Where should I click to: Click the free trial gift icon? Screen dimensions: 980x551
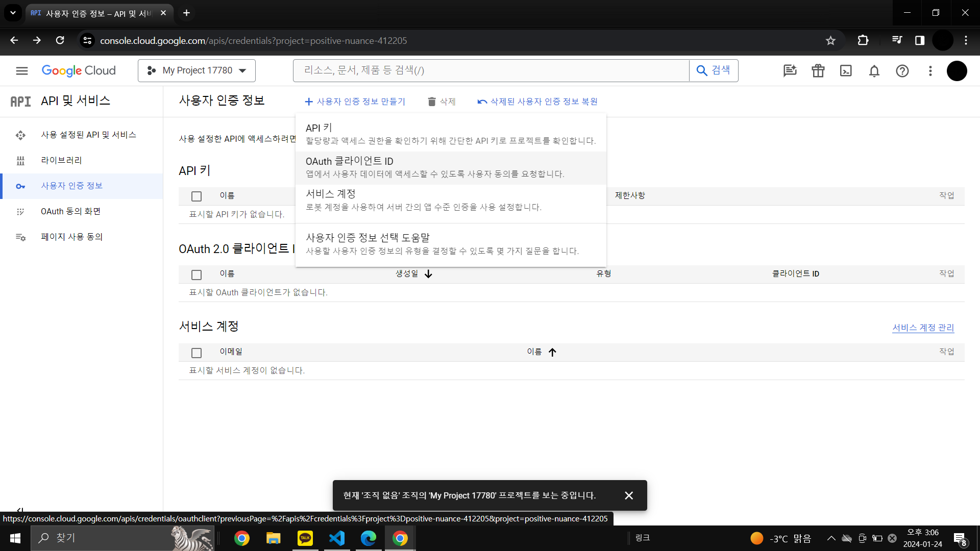tap(818, 71)
